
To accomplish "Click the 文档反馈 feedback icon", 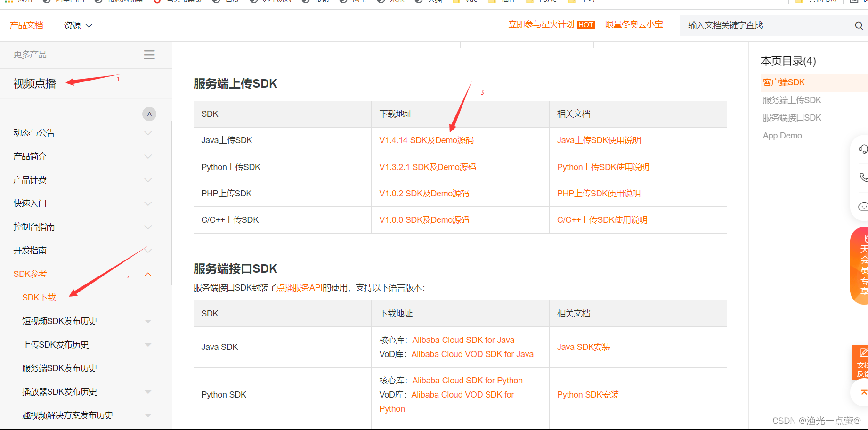I will pyautogui.click(x=860, y=362).
